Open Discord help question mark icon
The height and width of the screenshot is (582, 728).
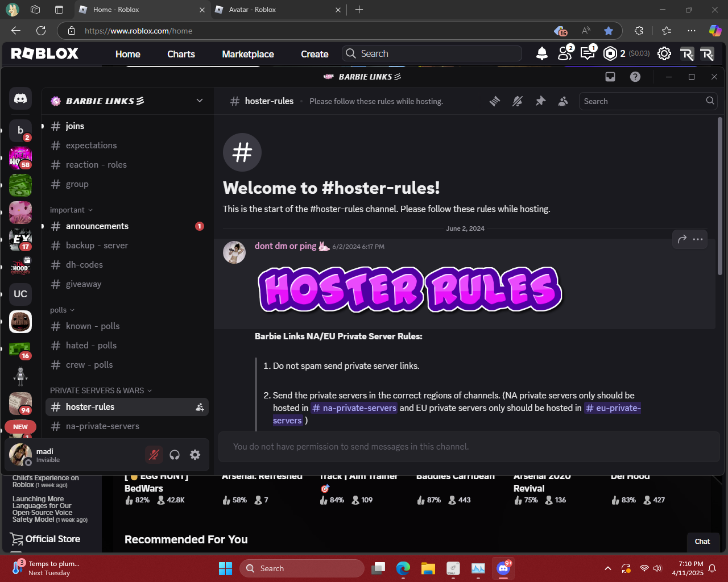[x=635, y=77]
